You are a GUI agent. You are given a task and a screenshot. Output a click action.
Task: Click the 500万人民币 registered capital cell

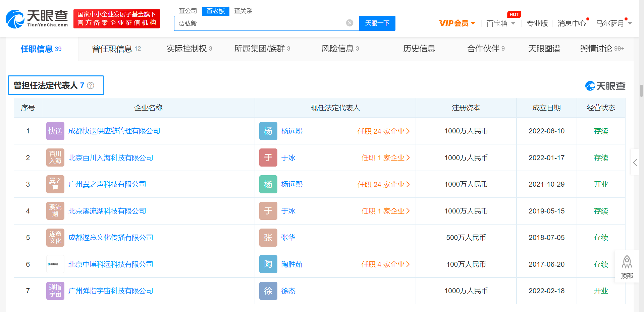pyautogui.click(x=466, y=238)
